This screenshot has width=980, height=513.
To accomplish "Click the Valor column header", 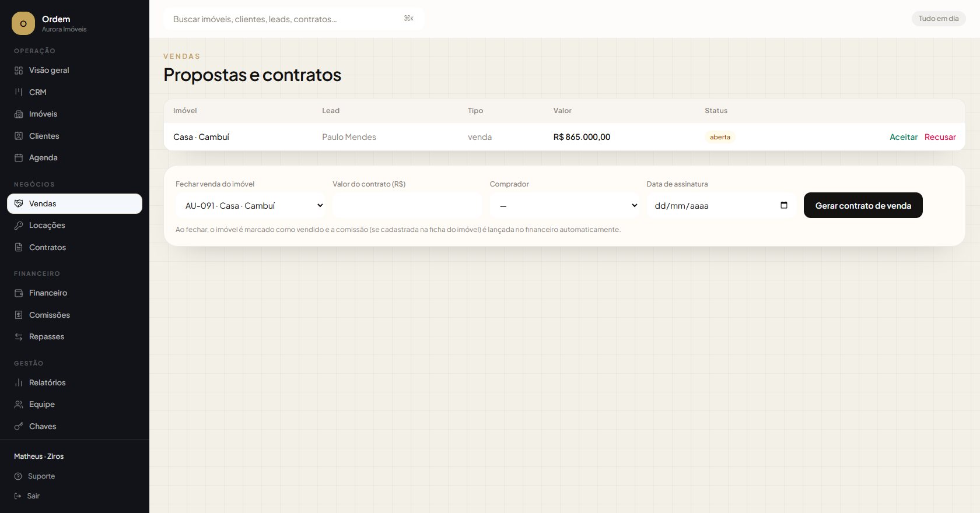I will tap(562, 111).
